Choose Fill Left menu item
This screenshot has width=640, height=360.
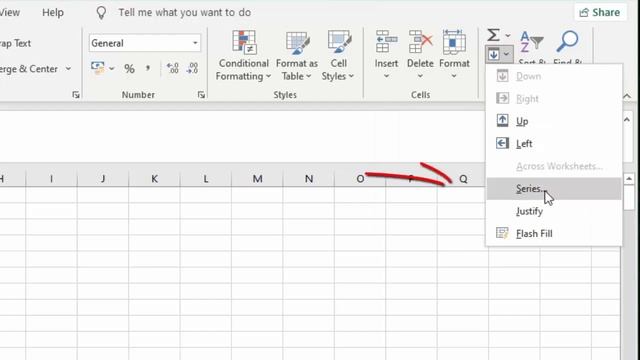[554, 144]
